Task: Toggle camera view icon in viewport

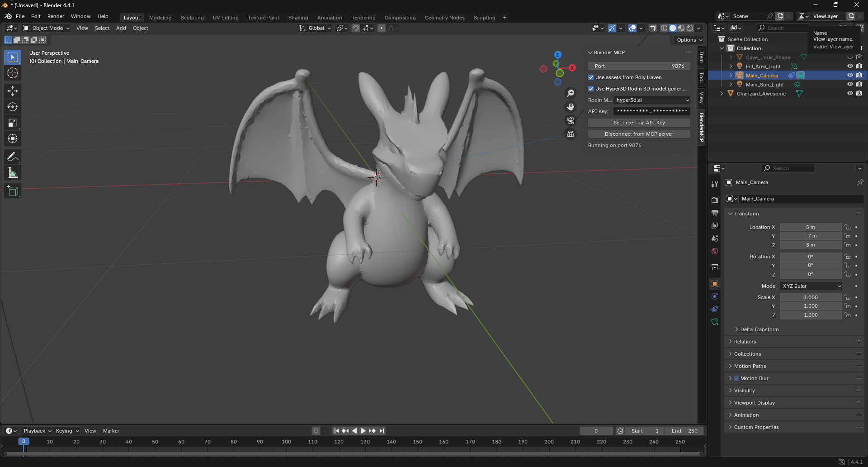Action: [x=571, y=120]
